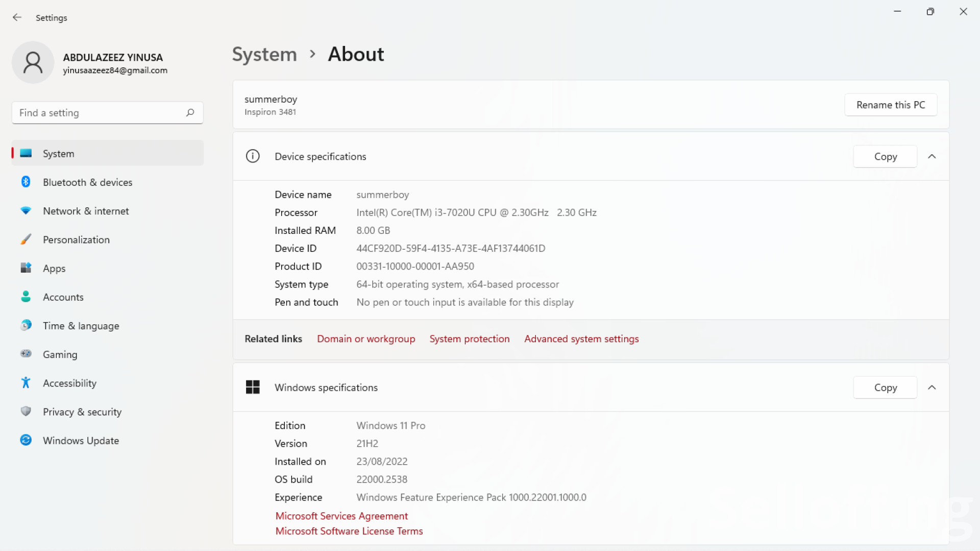The height and width of the screenshot is (551, 980).
Task: Click the Version value 21H2
Action: click(x=367, y=443)
